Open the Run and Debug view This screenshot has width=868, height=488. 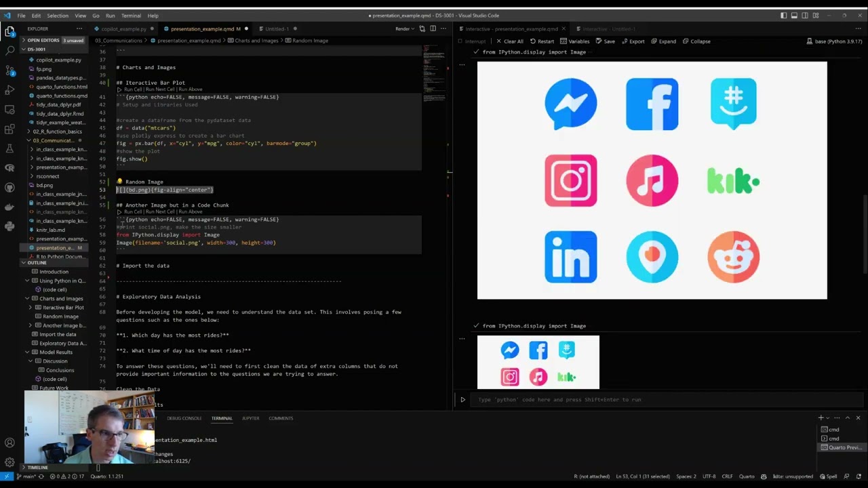point(9,90)
